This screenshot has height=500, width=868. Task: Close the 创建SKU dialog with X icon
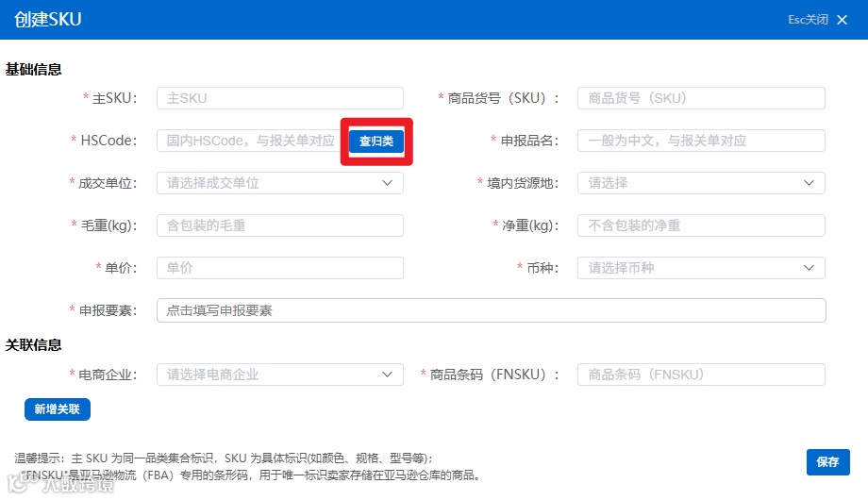(x=842, y=20)
